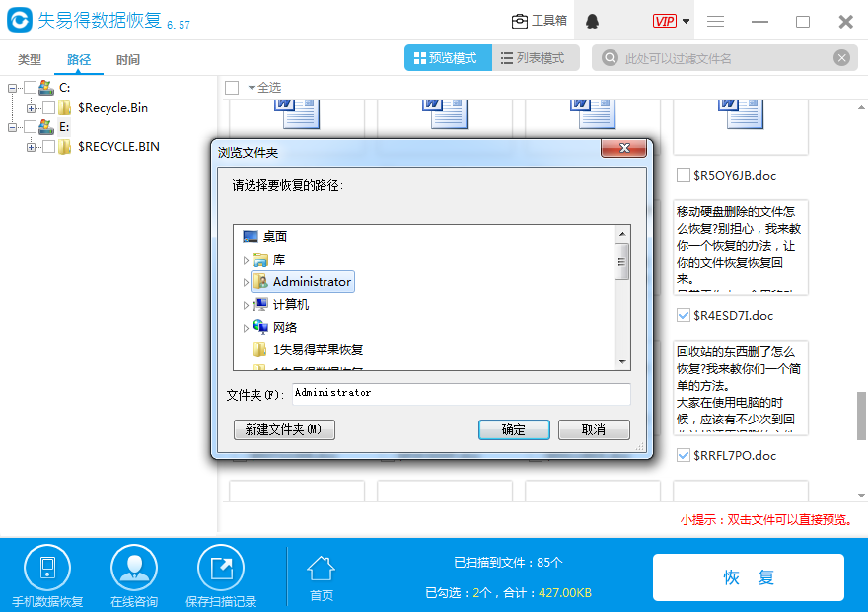Viewport: 868px width, 612px height.
Task: Expand the 计算机 node
Action: point(246,305)
